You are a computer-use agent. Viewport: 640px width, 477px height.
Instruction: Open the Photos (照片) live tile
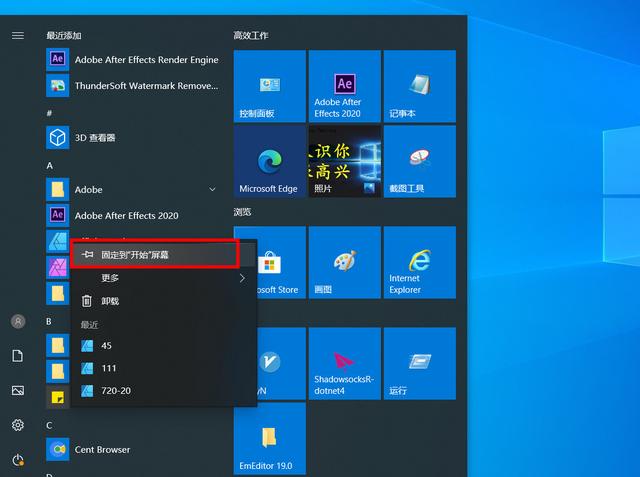coord(344,161)
